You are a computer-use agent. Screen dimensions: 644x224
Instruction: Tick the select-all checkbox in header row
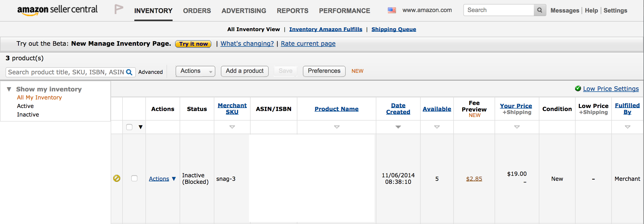pyautogui.click(x=129, y=127)
